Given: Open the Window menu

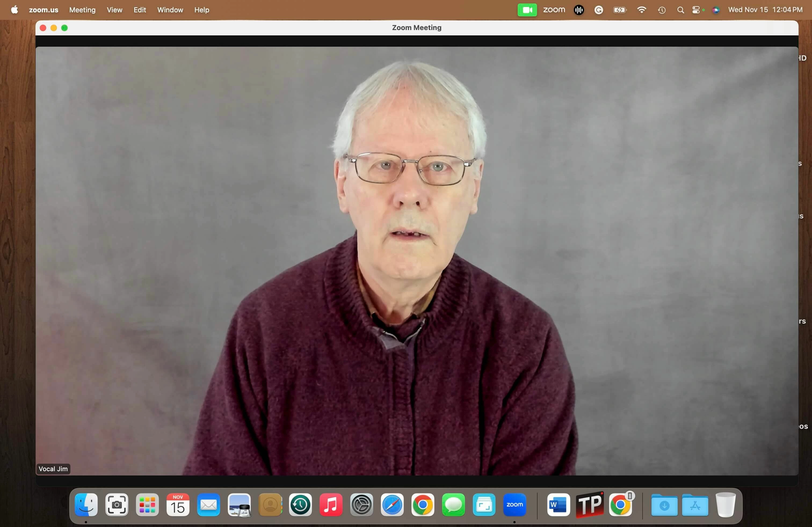Looking at the screenshot, I should click(170, 10).
